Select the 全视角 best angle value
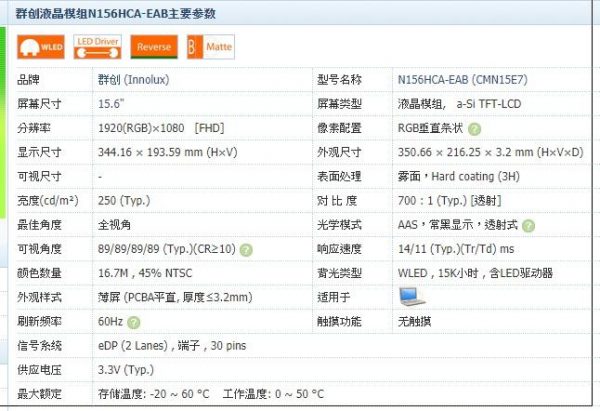The height and width of the screenshot is (411, 600). [114, 225]
